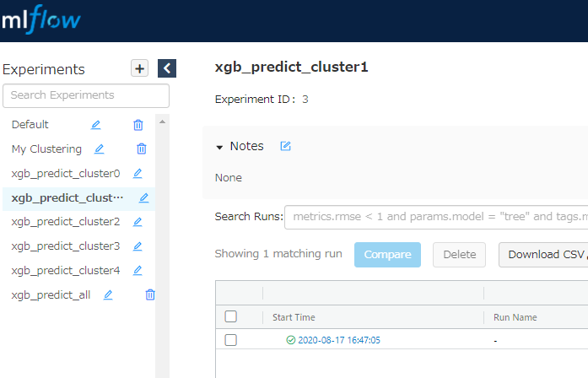Focus the Search Runs query field

pyautogui.click(x=436, y=217)
